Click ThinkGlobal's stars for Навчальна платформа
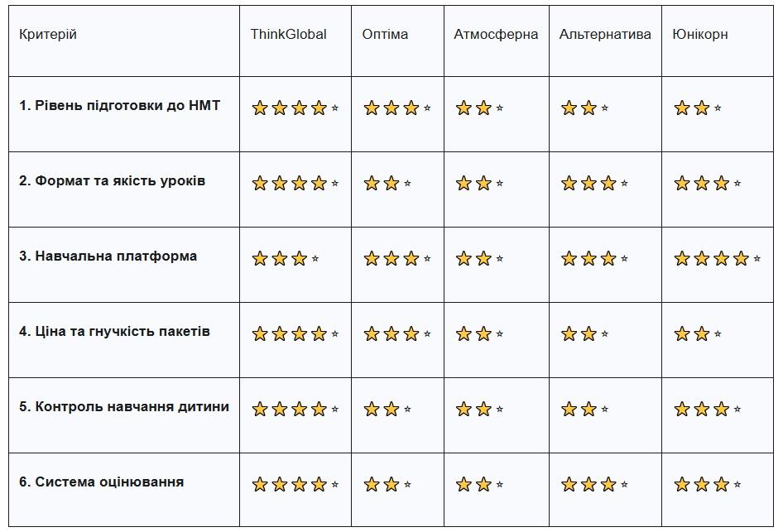Image resolution: width=783 pixels, height=532 pixels. [285, 259]
